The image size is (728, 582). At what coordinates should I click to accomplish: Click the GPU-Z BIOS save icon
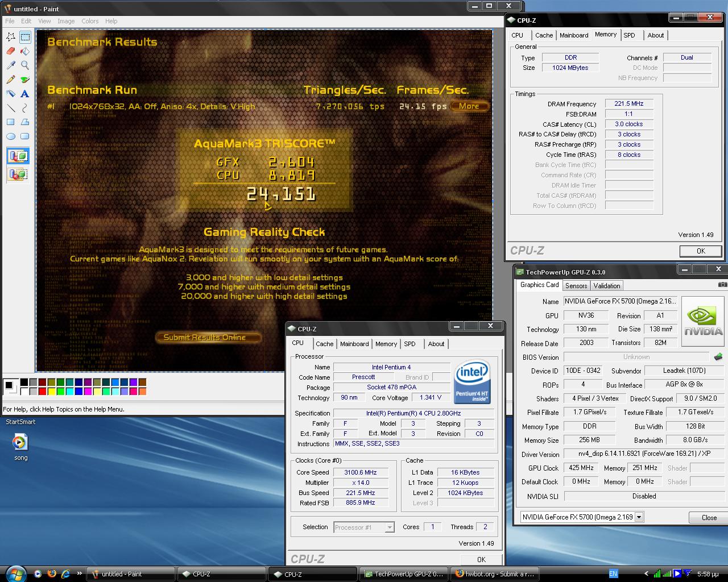pyautogui.click(x=718, y=357)
